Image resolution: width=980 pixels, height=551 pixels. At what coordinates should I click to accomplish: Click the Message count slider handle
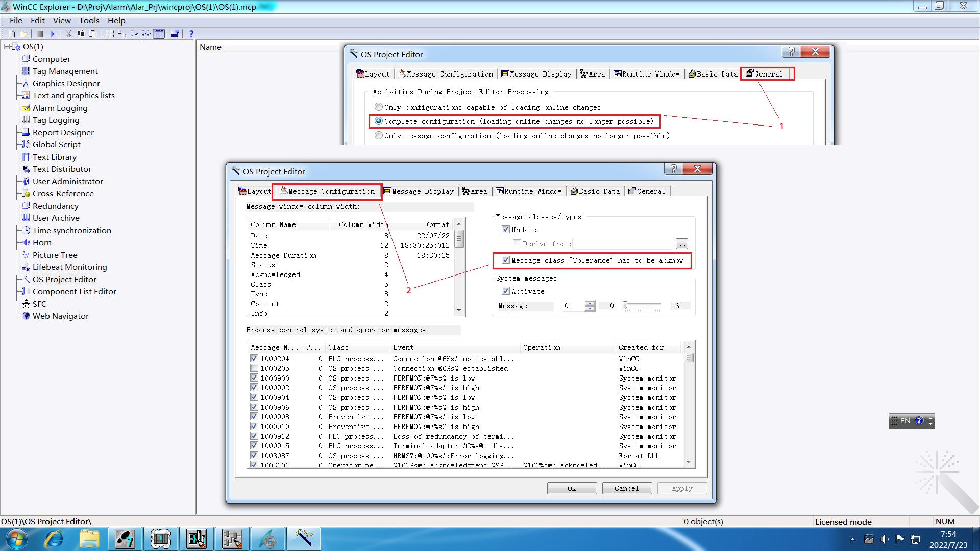[625, 305]
